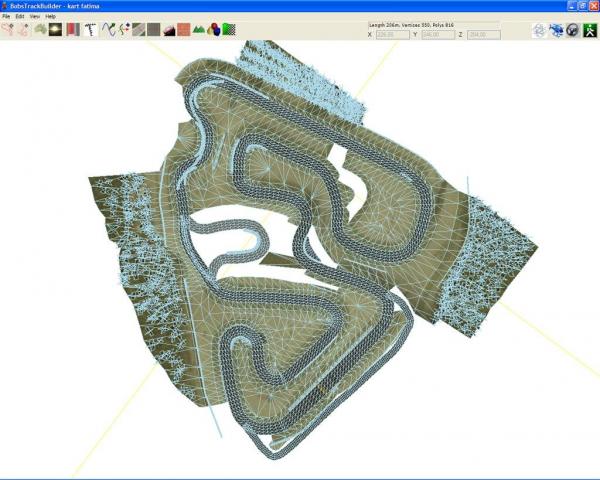Click the curve-with-nodes edit tool icon

point(123,30)
